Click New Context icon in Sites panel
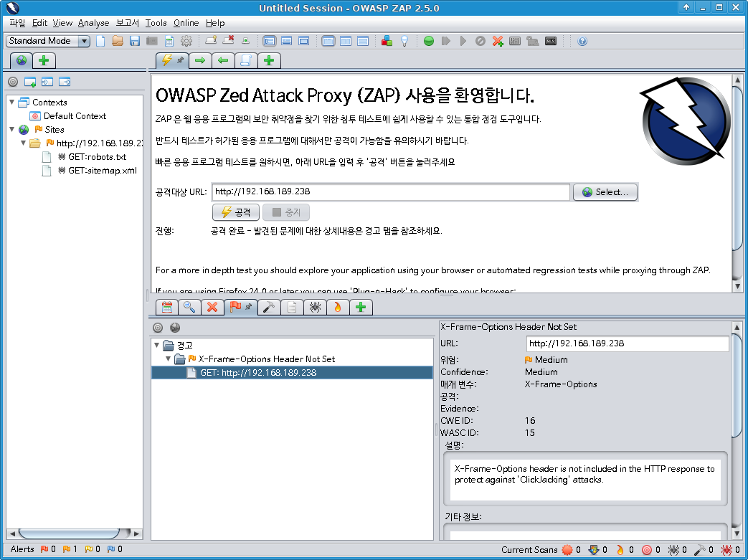 pos(30,82)
